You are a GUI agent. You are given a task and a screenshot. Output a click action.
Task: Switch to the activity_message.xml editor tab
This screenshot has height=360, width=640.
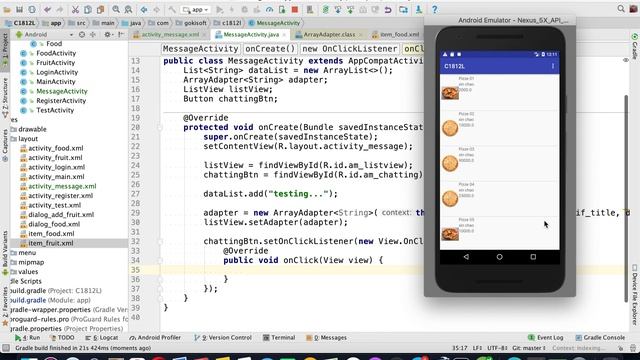pyautogui.click(x=170, y=34)
